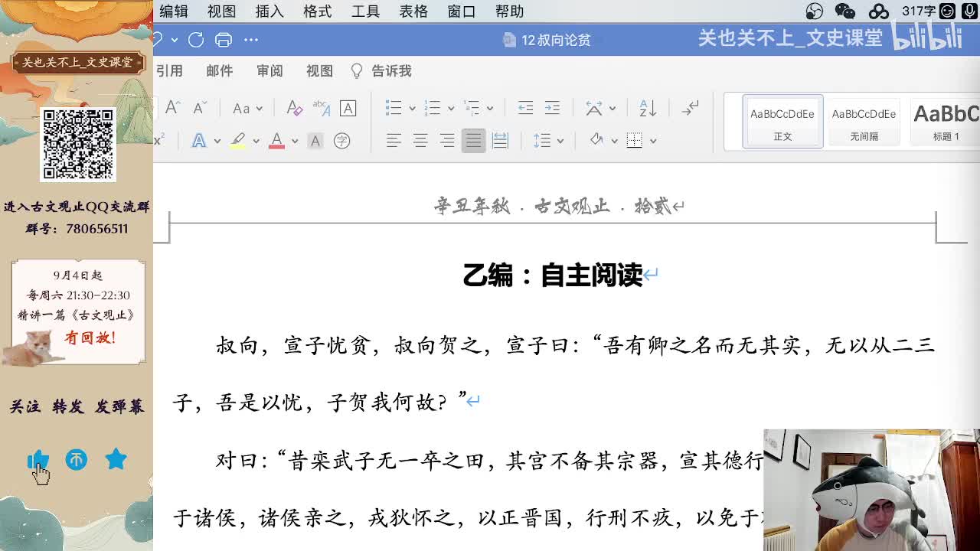Open the 插入 menu
The width and height of the screenshot is (980, 551).
[x=269, y=11]
